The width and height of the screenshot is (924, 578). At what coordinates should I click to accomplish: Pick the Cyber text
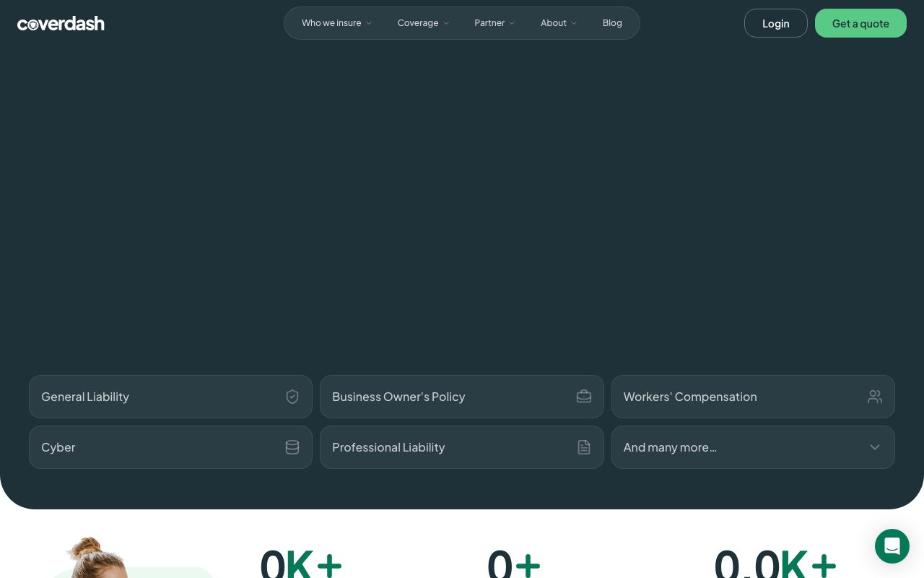(x=58, y=447)
